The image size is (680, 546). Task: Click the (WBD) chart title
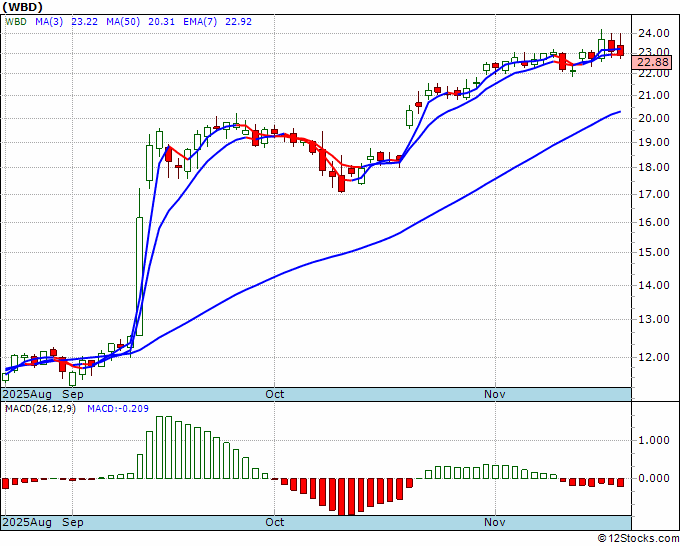tap(23, 7)
